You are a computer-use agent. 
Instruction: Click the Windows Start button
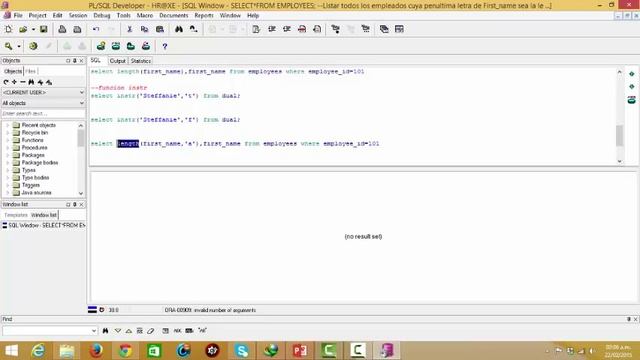tap(11, 351)
